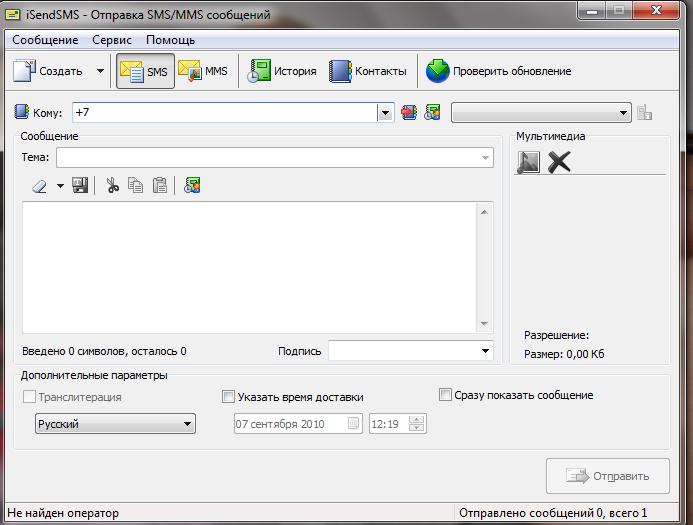Click the floppy disk save icon
693x525 pixels.
pos(80,185)
